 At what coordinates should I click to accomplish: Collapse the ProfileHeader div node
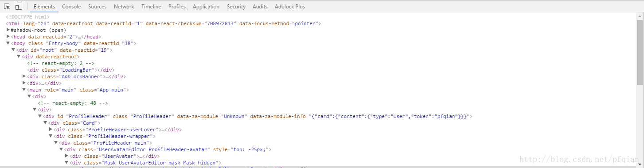click(40, 116)
